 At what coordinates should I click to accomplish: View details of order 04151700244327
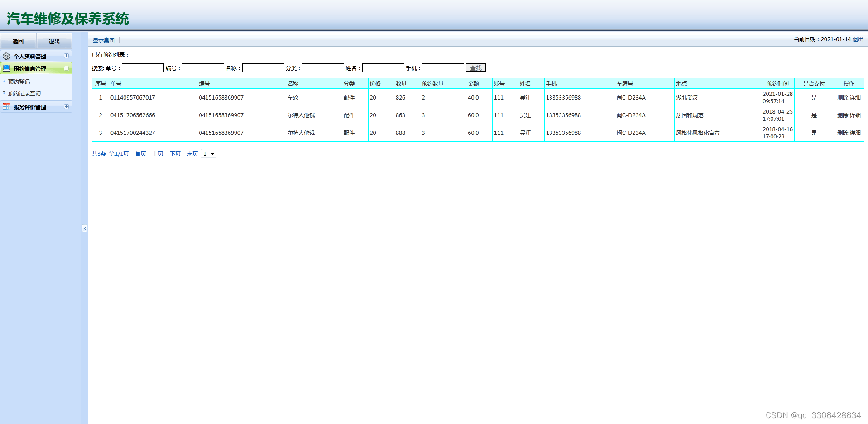pyautogui.click(x=855, y=133)
